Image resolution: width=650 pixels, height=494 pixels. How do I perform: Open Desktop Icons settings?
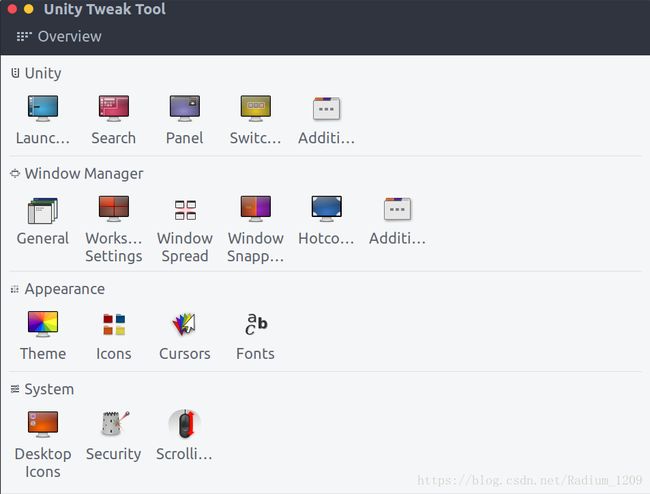(x=43, y=424)
